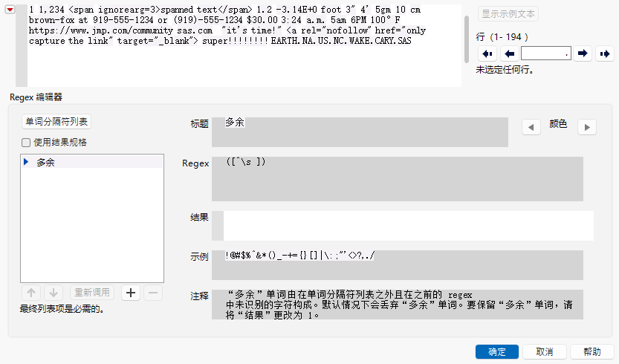Go to the last row
The image size is (619, 364).
pos(604,53)
